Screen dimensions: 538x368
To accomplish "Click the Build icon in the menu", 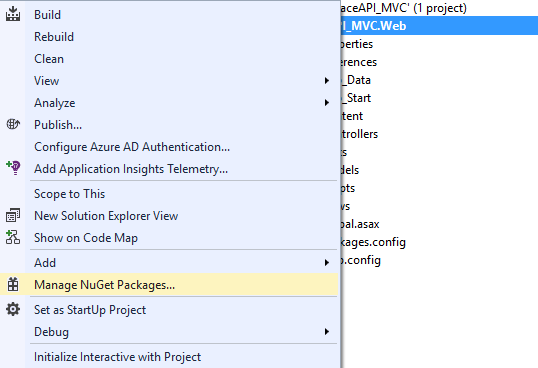I will (x=13, y=14).
